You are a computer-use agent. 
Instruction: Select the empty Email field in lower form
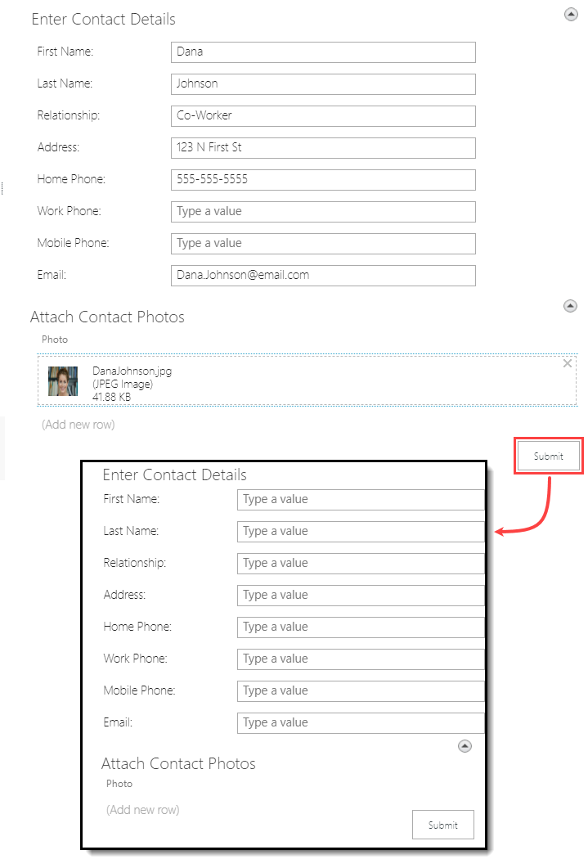click(361, 722)
